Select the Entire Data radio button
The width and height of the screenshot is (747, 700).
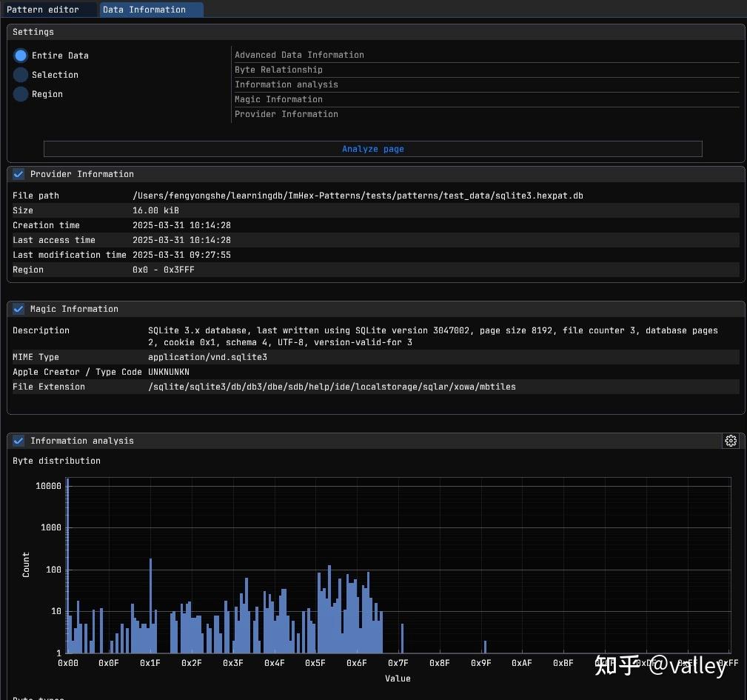point(21,56)
